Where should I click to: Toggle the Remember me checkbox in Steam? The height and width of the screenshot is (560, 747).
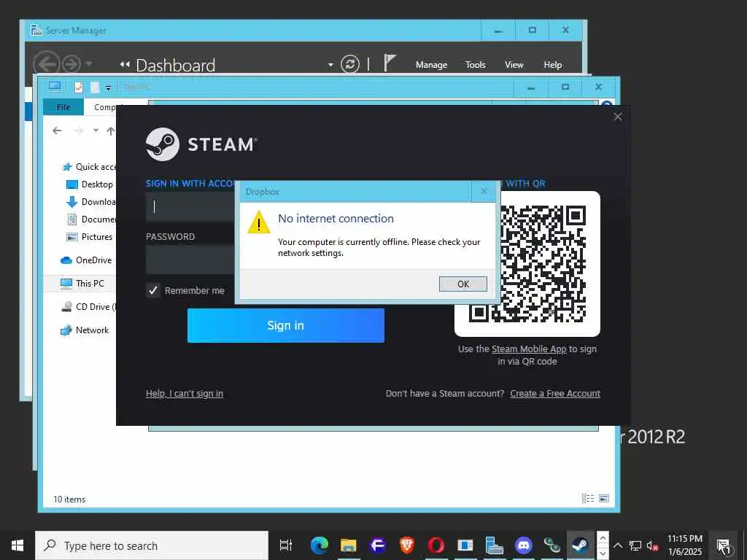pyautogui.click(x=152, y=290)
